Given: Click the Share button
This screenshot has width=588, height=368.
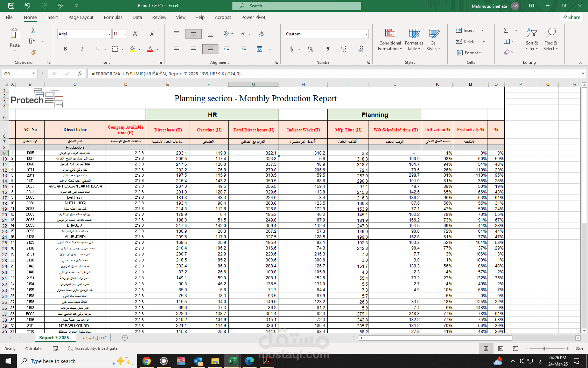Looking at the screenshot, I should click(x=572, y=17).
